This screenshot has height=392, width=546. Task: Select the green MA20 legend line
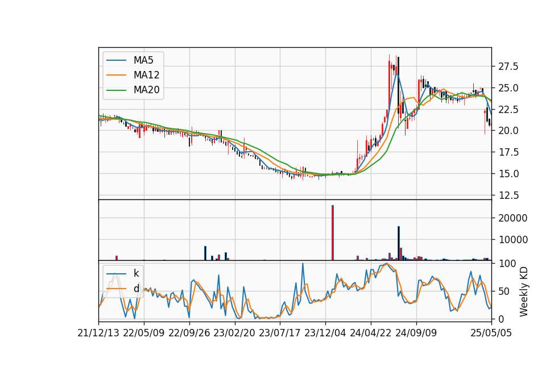[x=116, y=90]
